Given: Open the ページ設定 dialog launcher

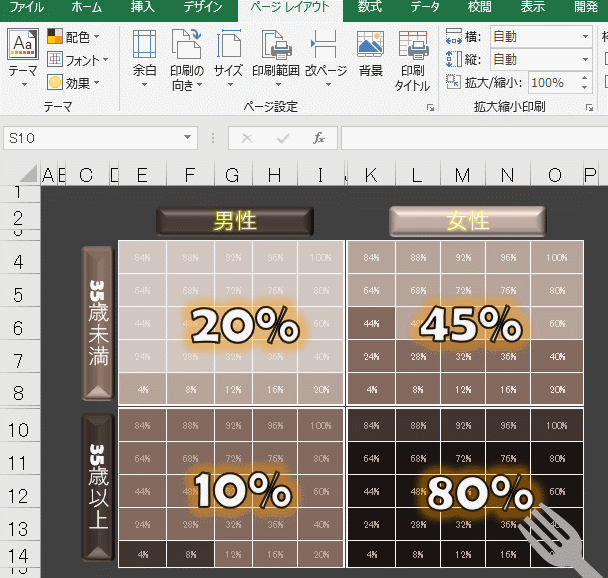Looking at the screenshot, I should pos(431,106).
